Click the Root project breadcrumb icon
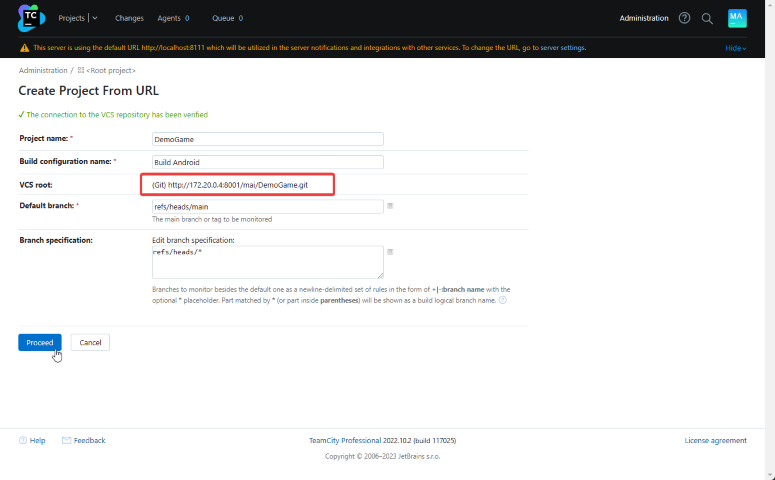This screenshot has height=480, width=775. point(81,71)
